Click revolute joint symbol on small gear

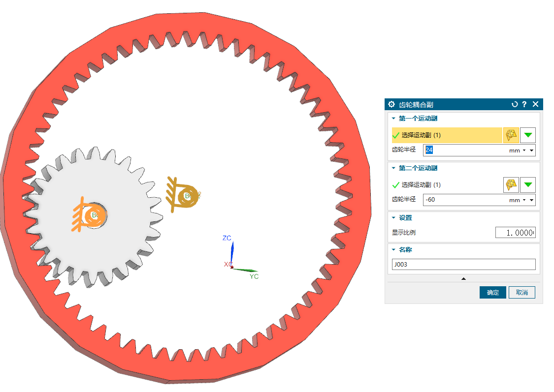tap(88, 215)
